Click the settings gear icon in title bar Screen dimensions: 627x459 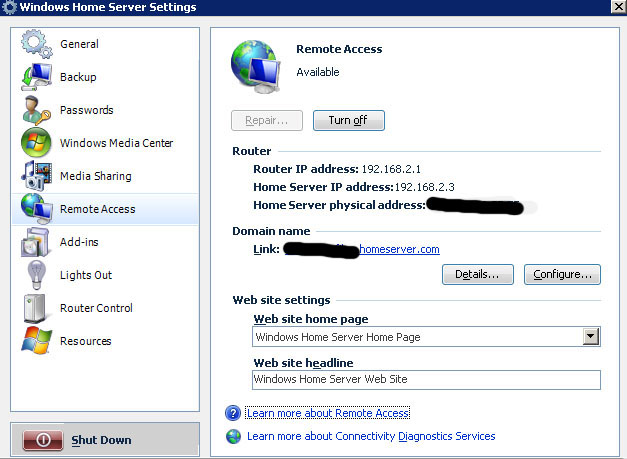point(9,7)
